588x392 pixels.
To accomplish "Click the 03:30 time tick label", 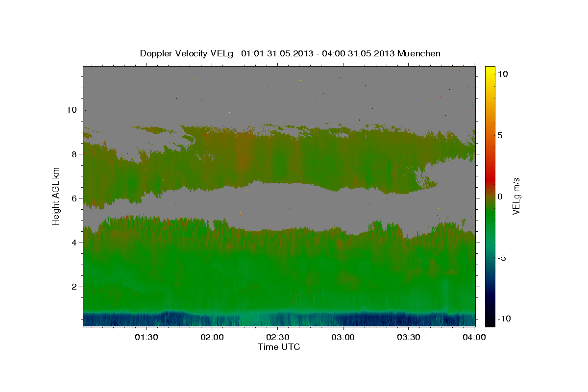I will point(408,337).
